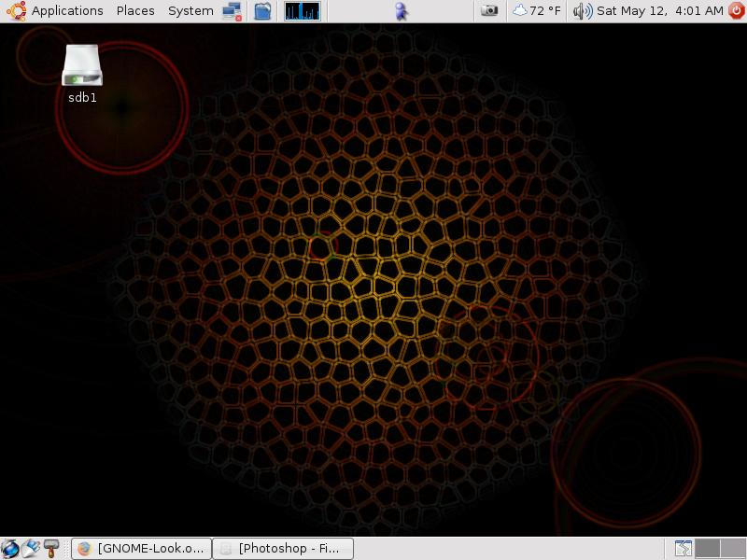Restore the GNOME-Look.o... Firefox window
This screenshot has height=560, width=747.
pyautogui.click(x=142, y=549)
